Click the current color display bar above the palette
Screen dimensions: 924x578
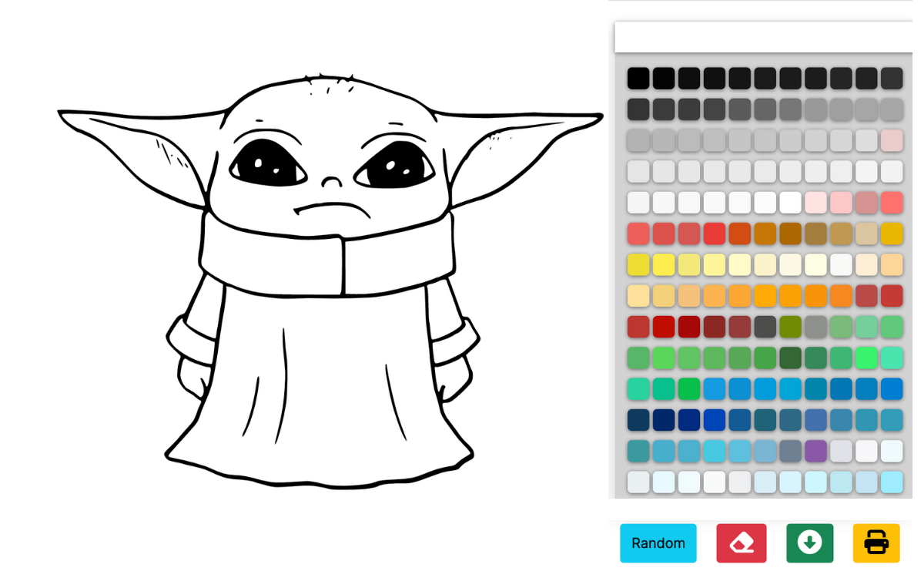764,37
